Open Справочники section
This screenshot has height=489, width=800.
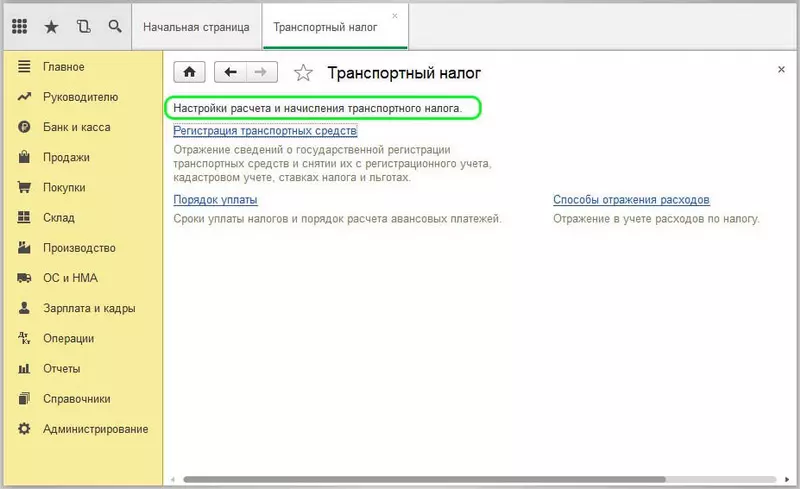77,399
